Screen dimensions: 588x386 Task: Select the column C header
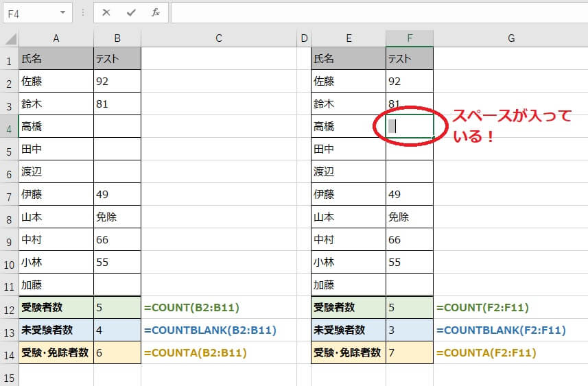[x=219, y=39]
